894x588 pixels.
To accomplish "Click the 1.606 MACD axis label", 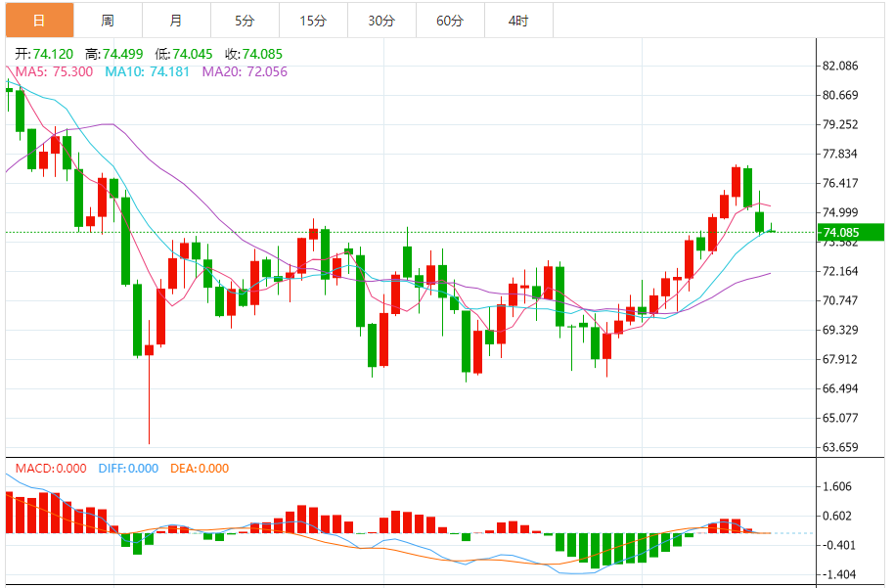I will [x=837, y=486].
